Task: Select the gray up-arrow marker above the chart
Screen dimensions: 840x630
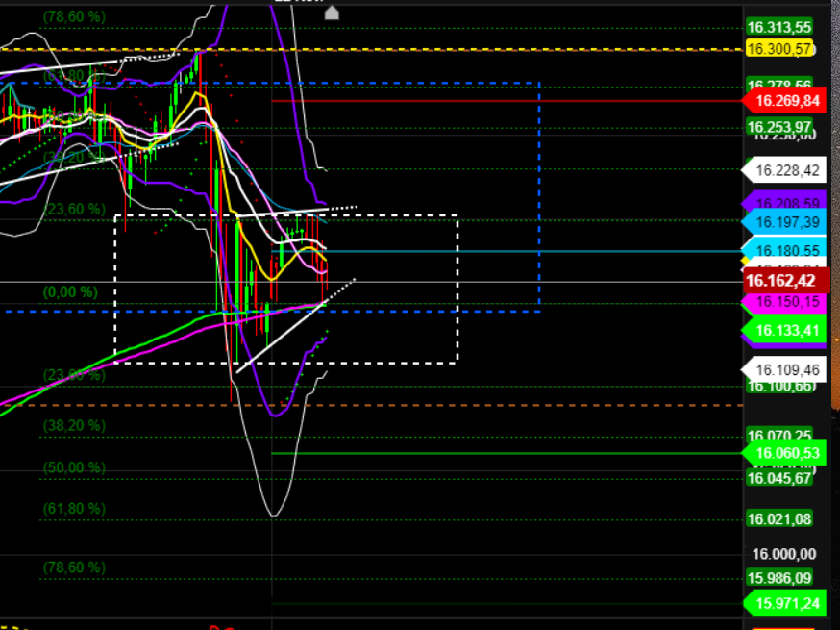Action: tap(331, 12)
